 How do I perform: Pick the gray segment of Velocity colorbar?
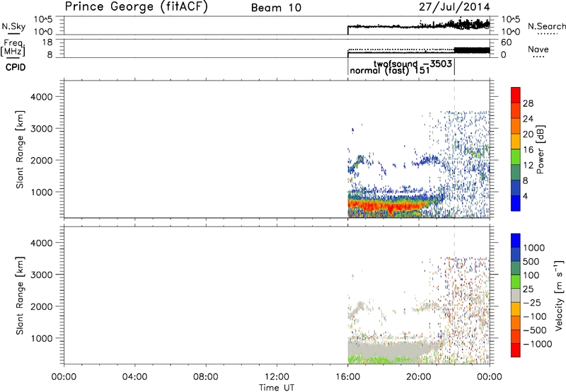click(516, 295)
